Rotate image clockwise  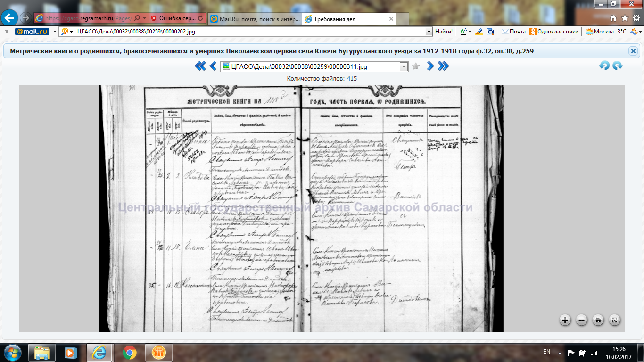618,66
